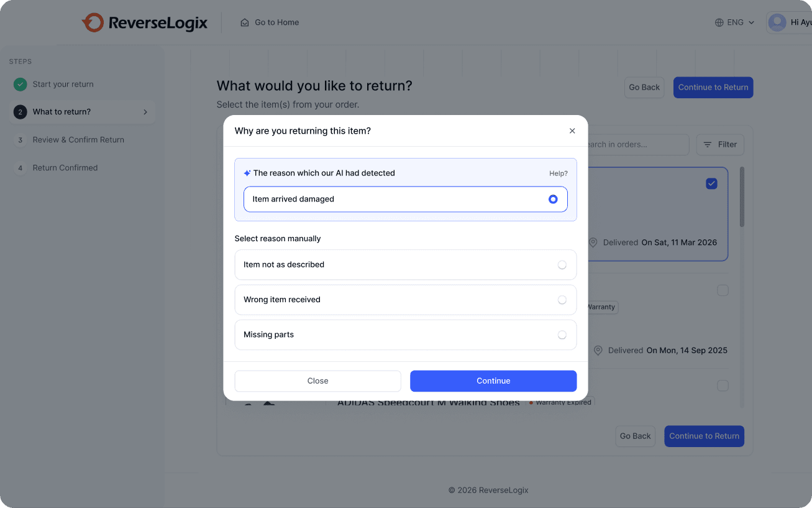812x508 pixels.
Task: Pick the Missing parts radio option
Action: click(562, 335)
